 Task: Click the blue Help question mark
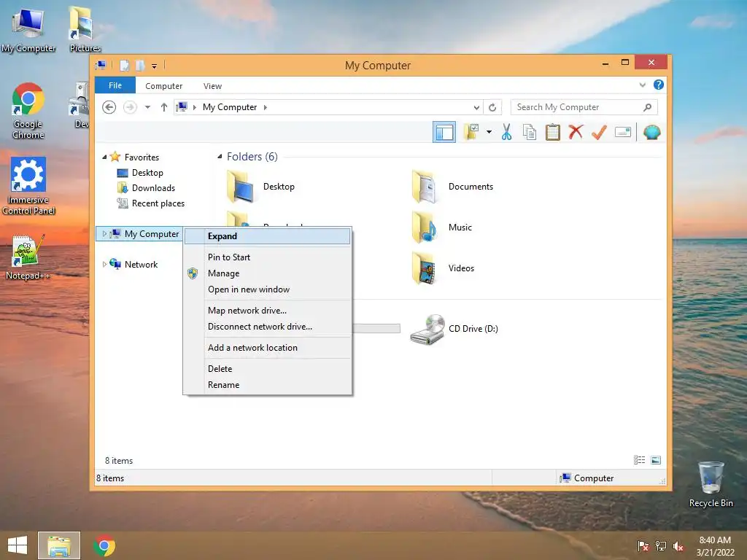click(659, 85)
